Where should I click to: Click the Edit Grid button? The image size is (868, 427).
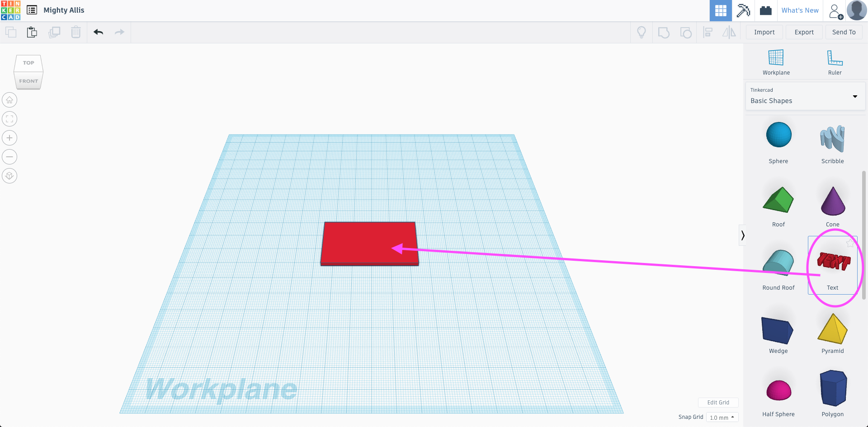[x=718, y=402]
